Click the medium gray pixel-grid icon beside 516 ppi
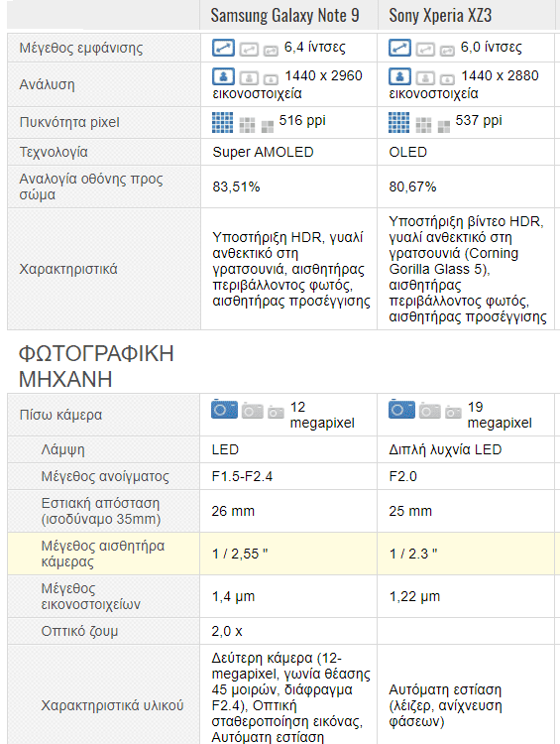This screenshot has width=560, height=744. [247, 125]
